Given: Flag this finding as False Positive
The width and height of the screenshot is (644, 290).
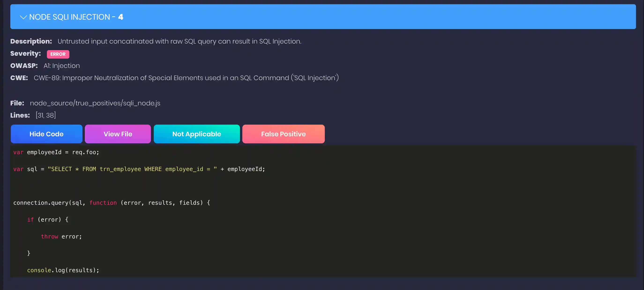Looking at the screenshot, I should tap(283, 134).
